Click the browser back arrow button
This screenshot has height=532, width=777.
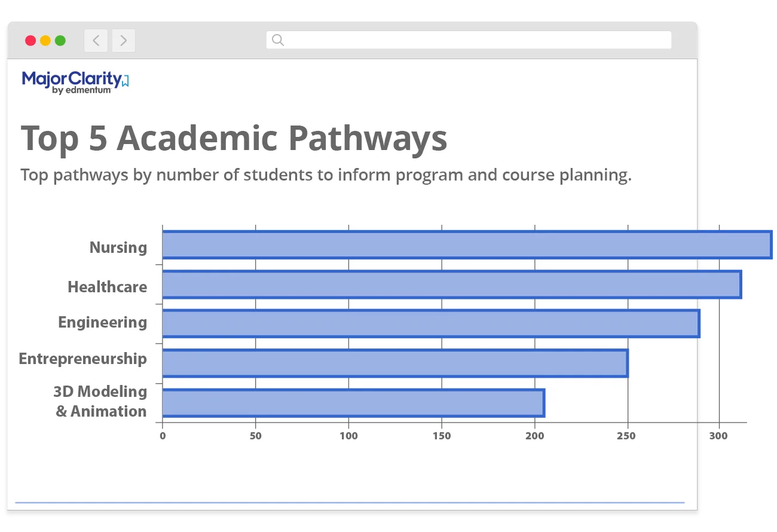pyautogui.click(x=96, y=41)
